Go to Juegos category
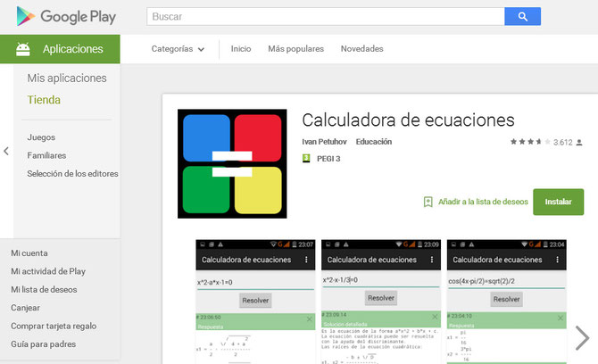Viewport: 598px width, 364px height. pyautogui.click(x=41, y=137)
